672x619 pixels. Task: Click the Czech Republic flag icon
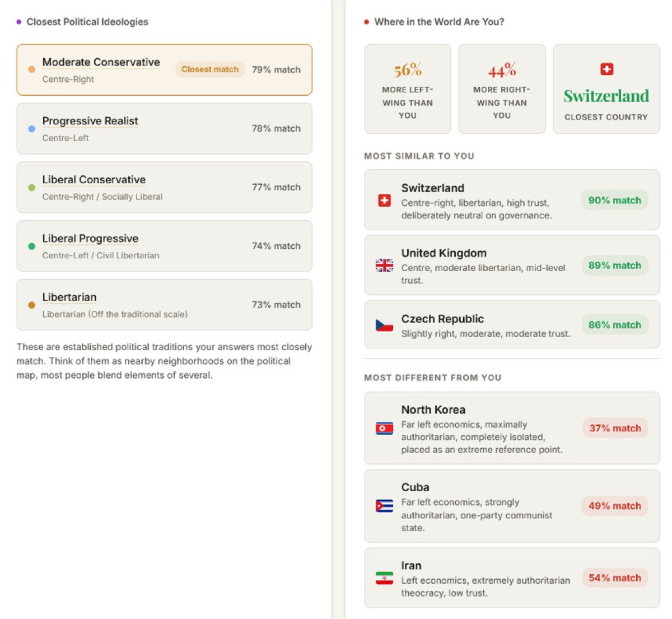pyautogui.click(x=384, y=325)
